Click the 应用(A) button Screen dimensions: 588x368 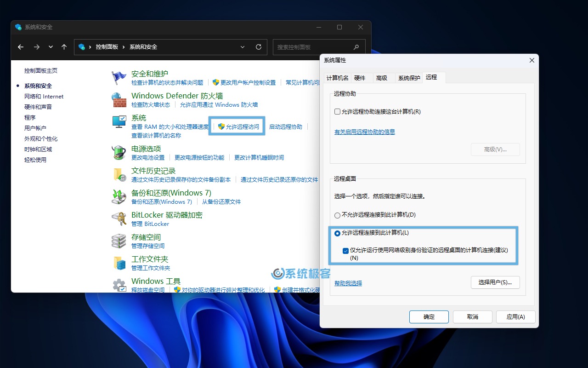tap(516, 317)
